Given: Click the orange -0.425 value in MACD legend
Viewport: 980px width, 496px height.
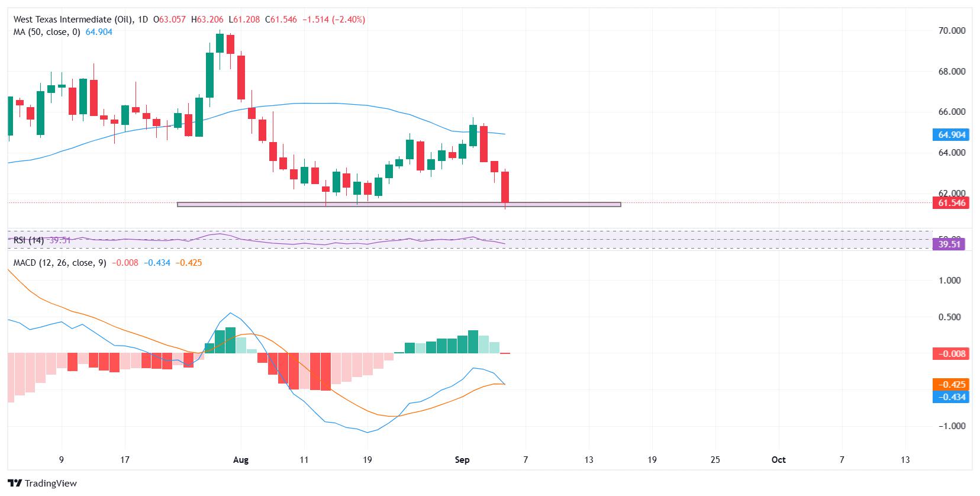Looking at the screenshot, I should pos(188,262).
